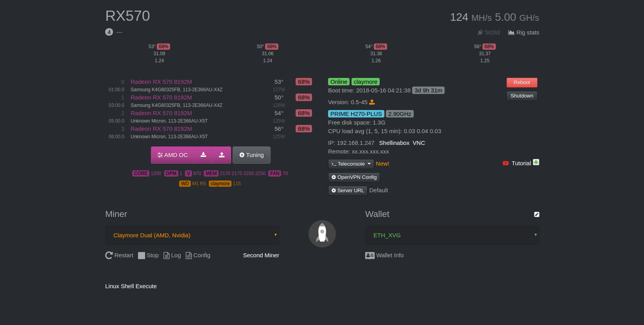Screen dimensions: 644x325
Task: Click the GPU count badge 4
Action: coord(109,32)
